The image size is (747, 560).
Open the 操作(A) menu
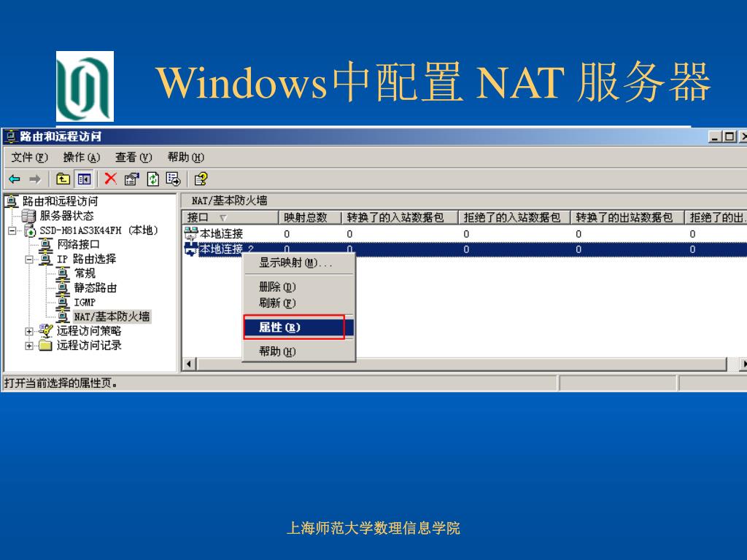82,157
